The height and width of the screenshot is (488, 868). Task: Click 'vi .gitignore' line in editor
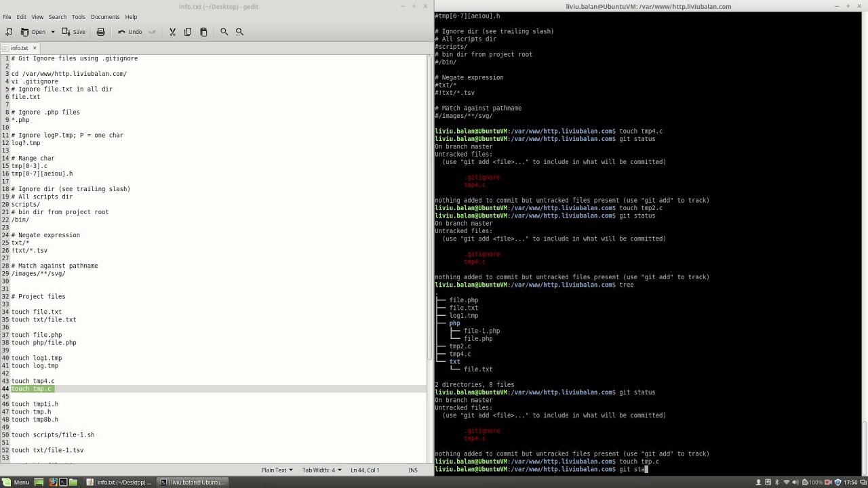click(35, 81)
